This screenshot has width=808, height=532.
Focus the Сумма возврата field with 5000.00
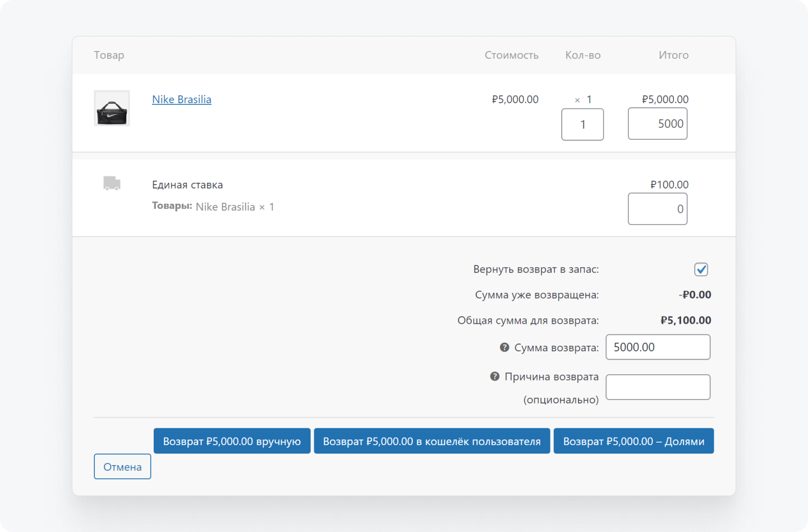tap(658, 347)
